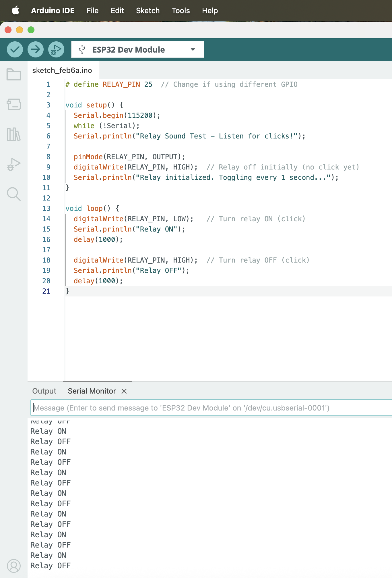
Task: Open the Tools menu
Action: [x=181, y=11]
